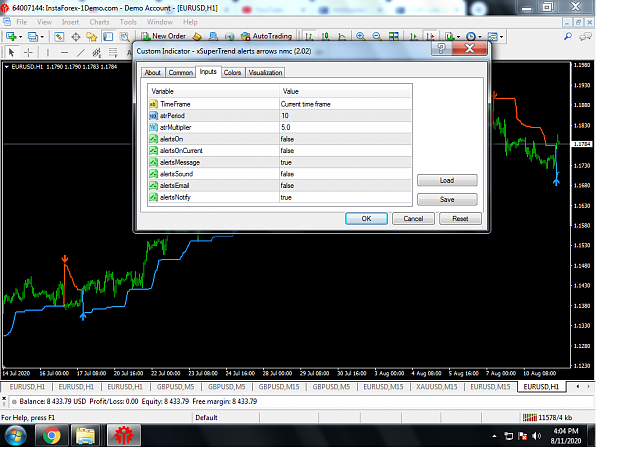This screenshot has width=625, height=469.
Task: Open the Windows Start button
Action: pos(16,436)
